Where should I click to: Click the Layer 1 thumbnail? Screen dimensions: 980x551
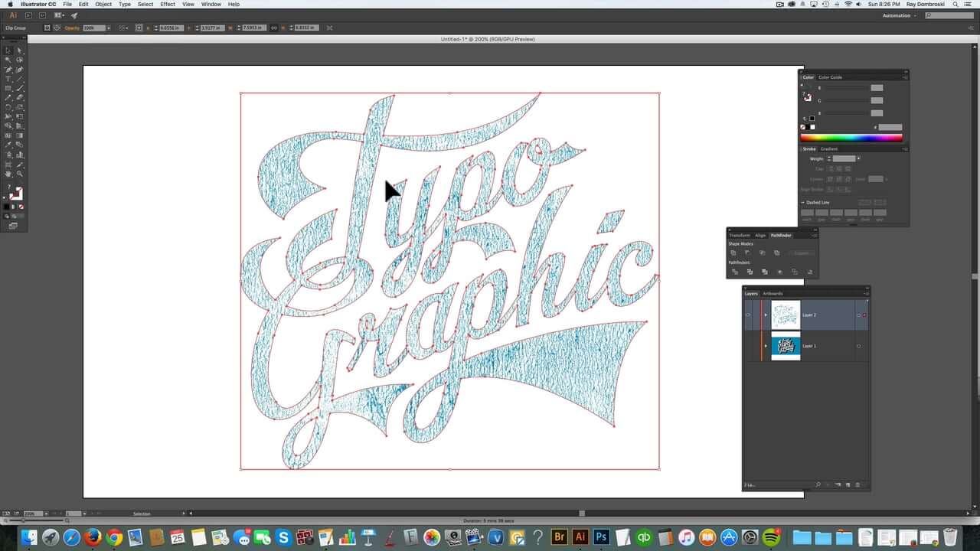[x=786, y=346]
